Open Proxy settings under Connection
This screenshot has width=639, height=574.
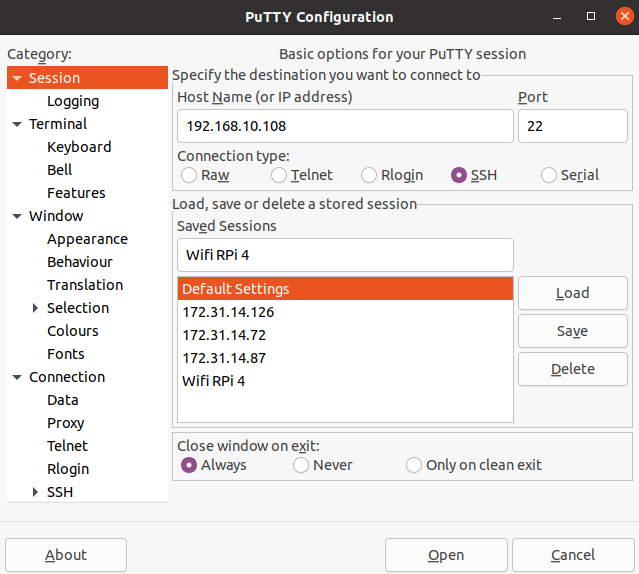[x=66, y=423]
